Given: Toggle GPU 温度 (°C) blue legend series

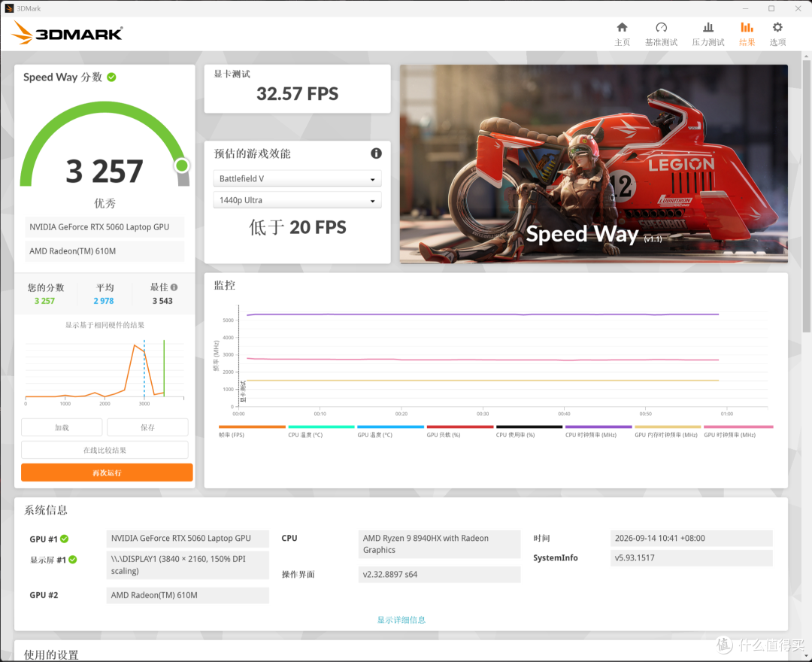Looking at the screenshot, I should (390, 430).
